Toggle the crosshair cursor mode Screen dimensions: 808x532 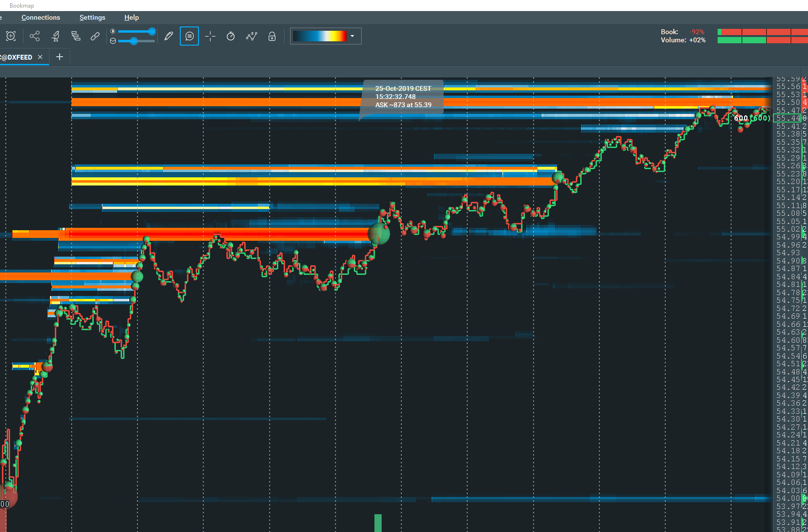[210, 36]
